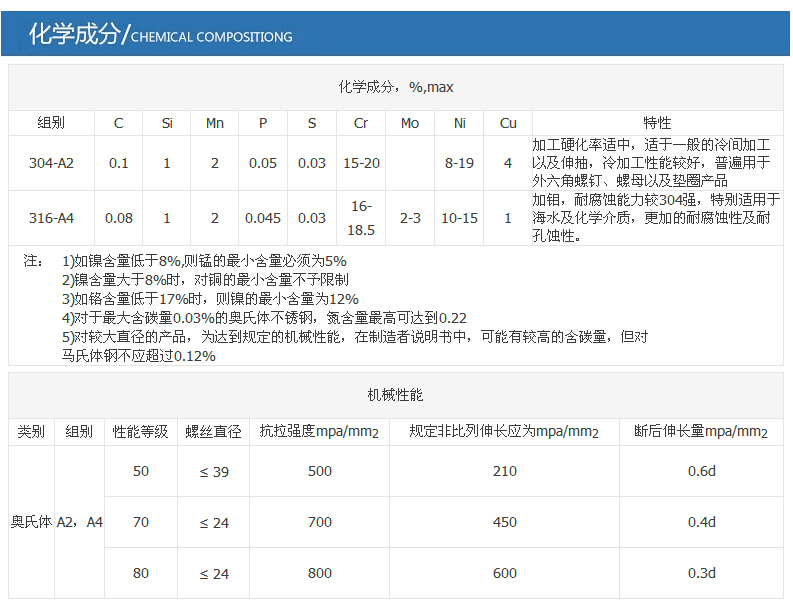Select the ≤ 39 screw diameter cell

213,471
